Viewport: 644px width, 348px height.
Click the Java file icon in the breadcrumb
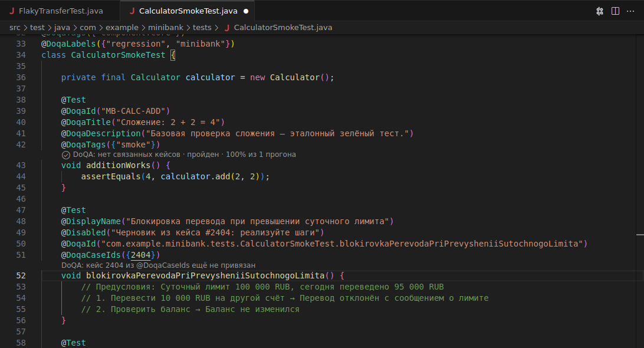pyautogui.click(x=226, y=28)
